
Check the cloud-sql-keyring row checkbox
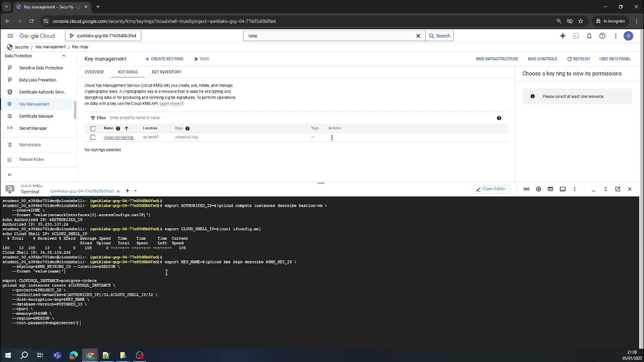93,137
